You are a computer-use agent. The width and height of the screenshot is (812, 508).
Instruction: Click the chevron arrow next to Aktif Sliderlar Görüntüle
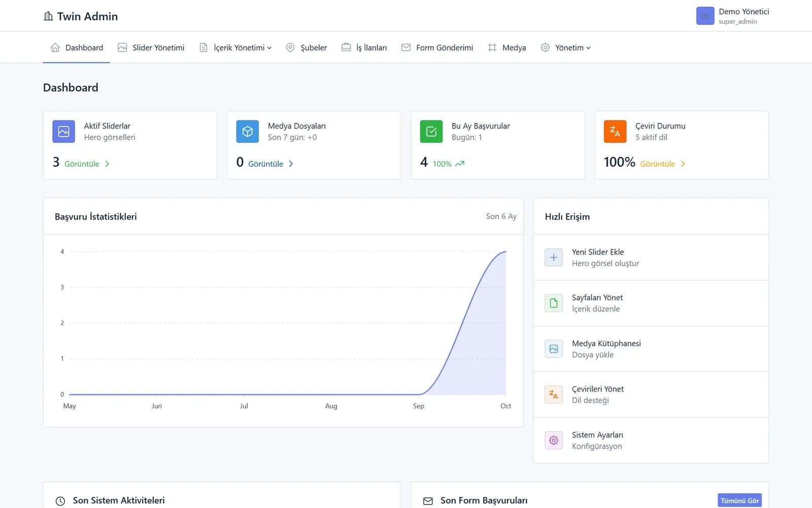click(x=107, y=164)
